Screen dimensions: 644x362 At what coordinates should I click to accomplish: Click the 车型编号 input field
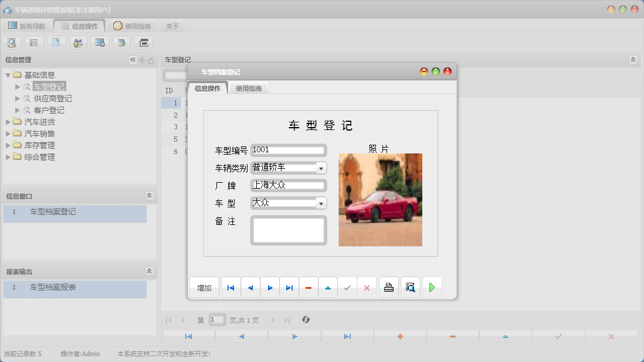(288, 151)
